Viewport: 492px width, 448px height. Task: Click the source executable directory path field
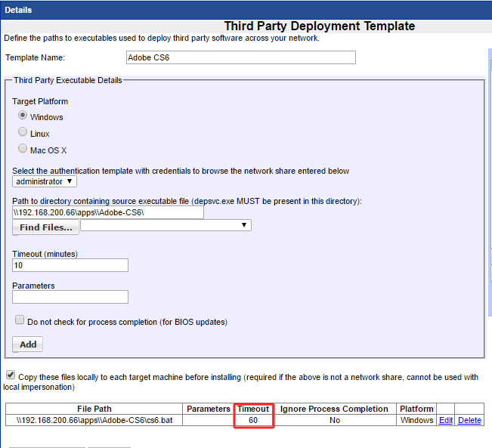point(108,212)
